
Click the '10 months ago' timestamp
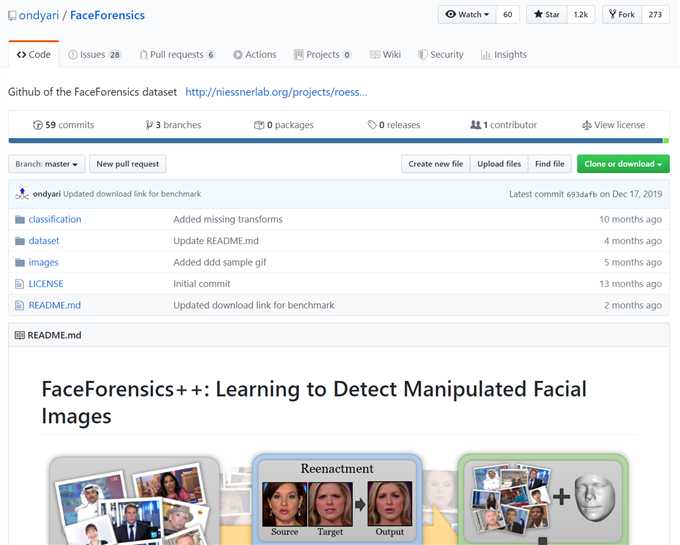click(631, 219)
